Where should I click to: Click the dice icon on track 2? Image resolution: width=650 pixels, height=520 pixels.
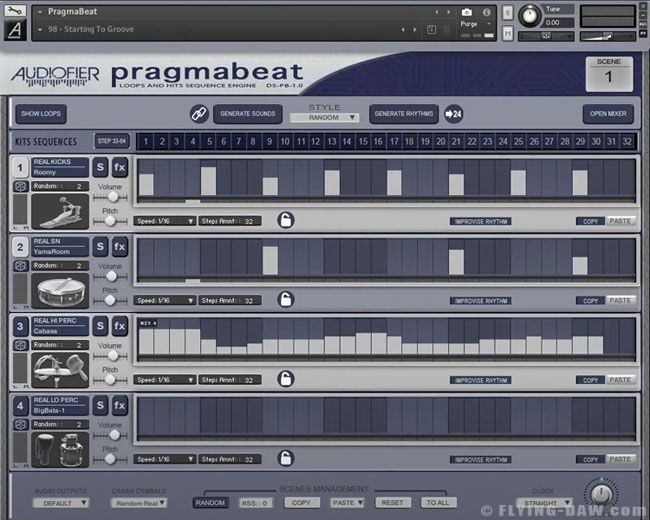click(x=20, y=265)
